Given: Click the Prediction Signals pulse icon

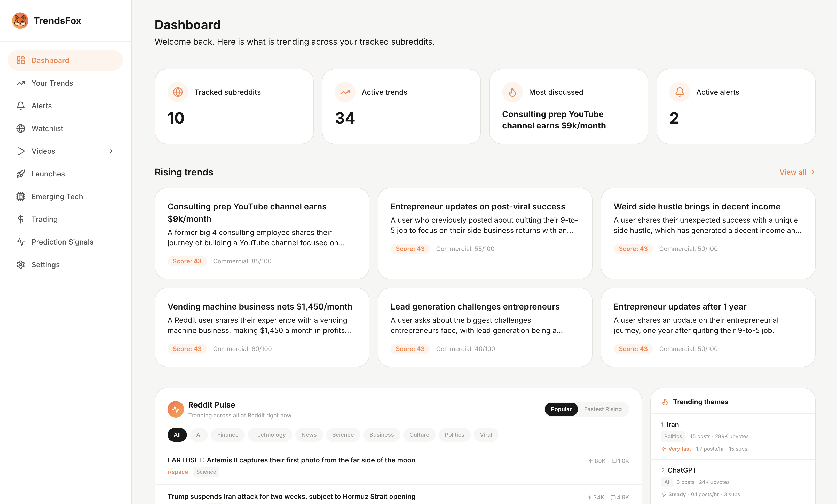Looking at the screenshot, I should (x=21, y=242).
